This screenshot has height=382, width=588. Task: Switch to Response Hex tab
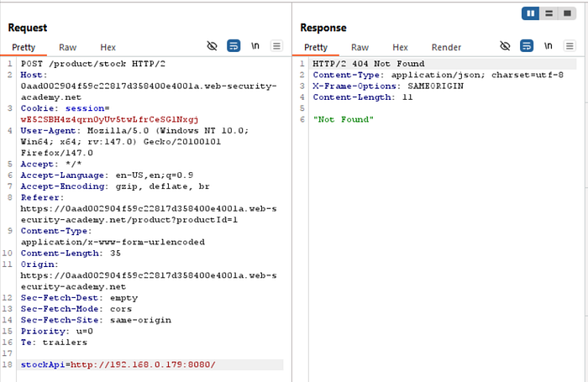400,47
